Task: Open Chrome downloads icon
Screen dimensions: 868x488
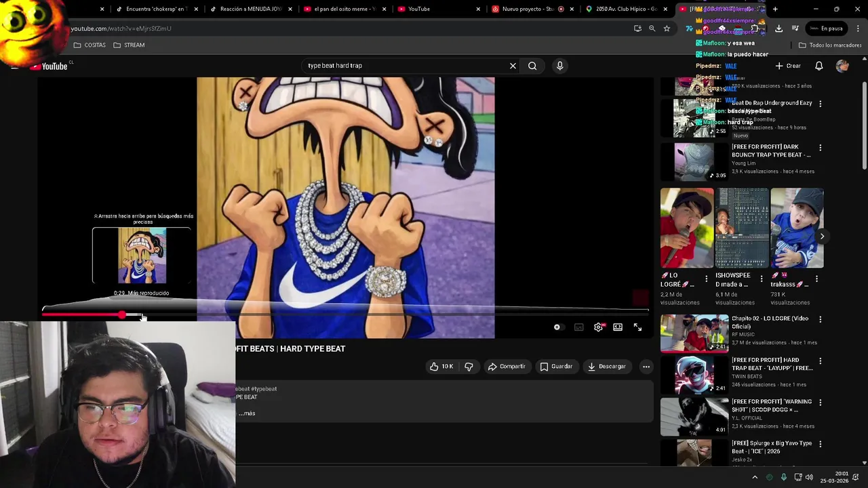Action: tap(778, 28)
